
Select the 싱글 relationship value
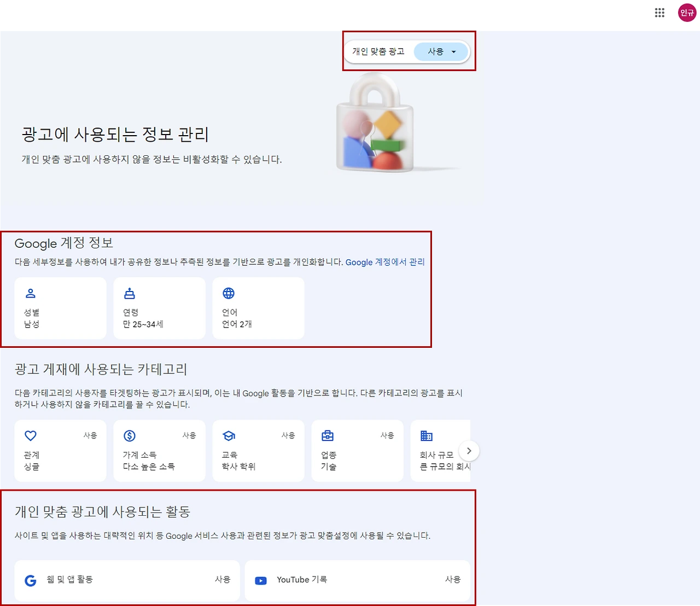(x=32, y=467)
